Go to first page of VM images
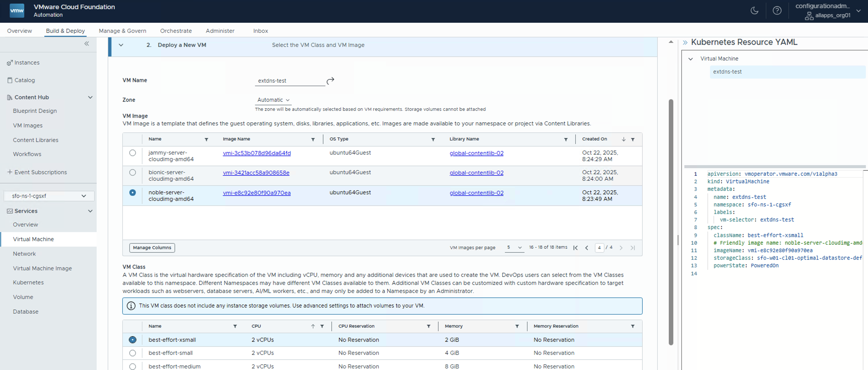Viewport: 868px width, 370px height. coord(576,248)
